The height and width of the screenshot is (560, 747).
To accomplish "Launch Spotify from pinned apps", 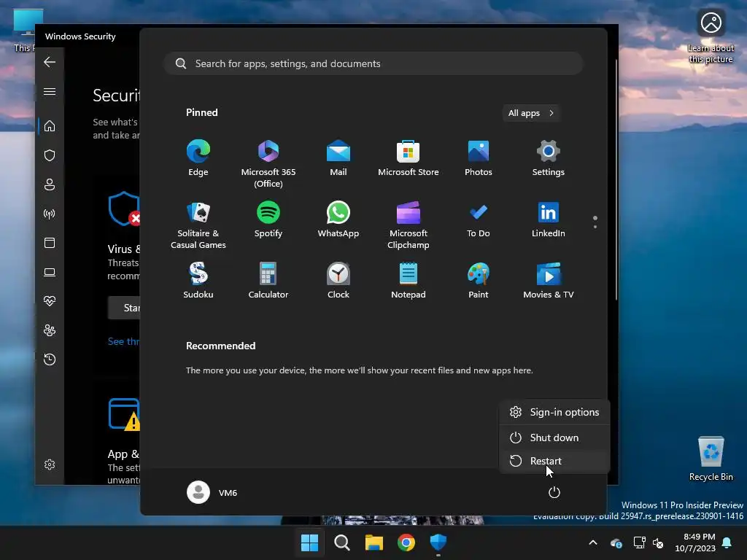I will coord(268,219).
